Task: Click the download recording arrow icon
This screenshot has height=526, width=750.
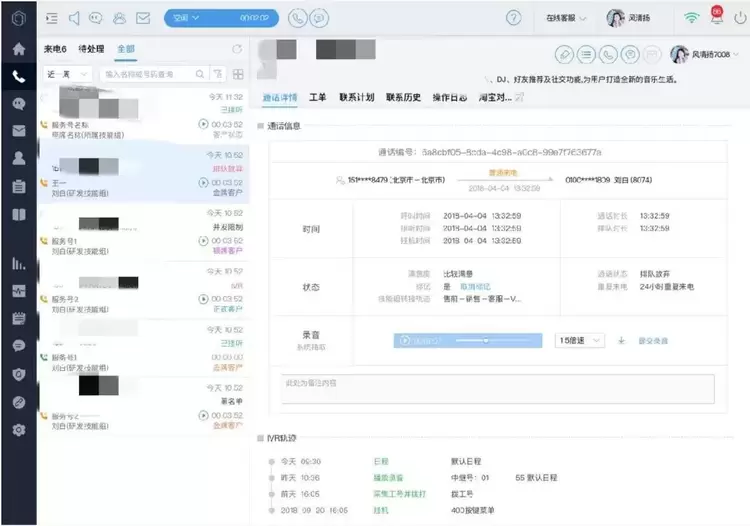Action: pos(621,341)
